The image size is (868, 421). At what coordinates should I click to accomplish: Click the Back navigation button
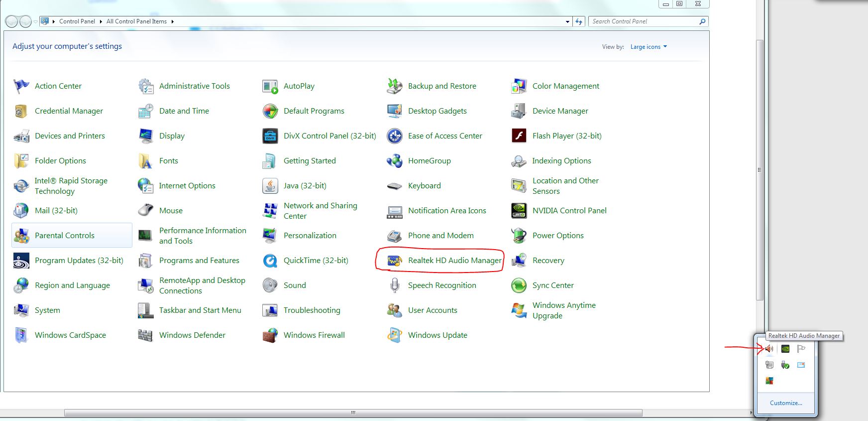point(11,21)
